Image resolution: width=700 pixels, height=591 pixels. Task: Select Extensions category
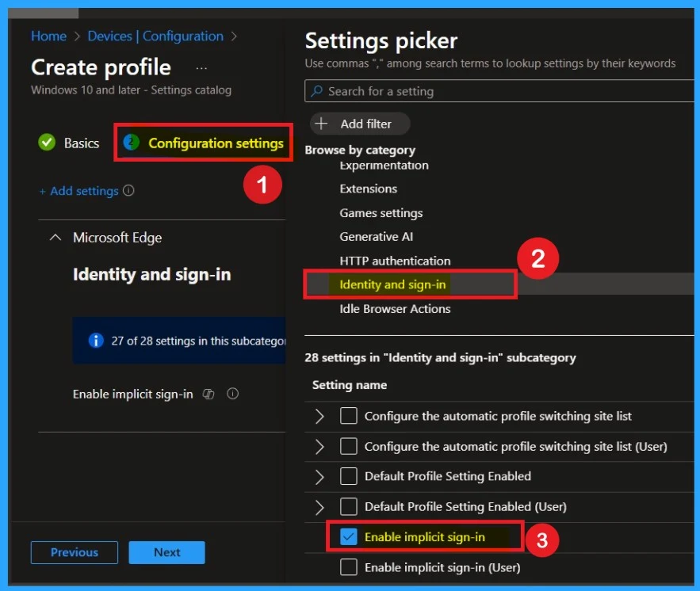(369, 189)
